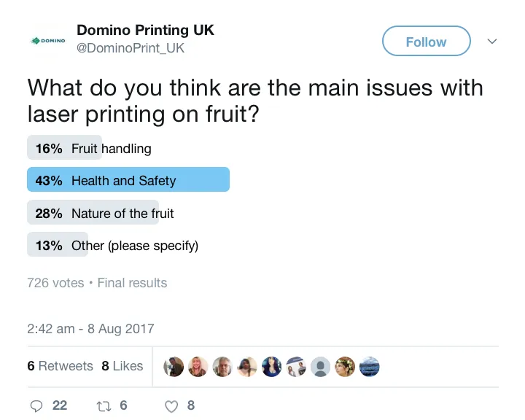Image resolution: width=525 pixels, height=420 pixels.
Task: View the 8 Likes list
Action: (122, 366)
